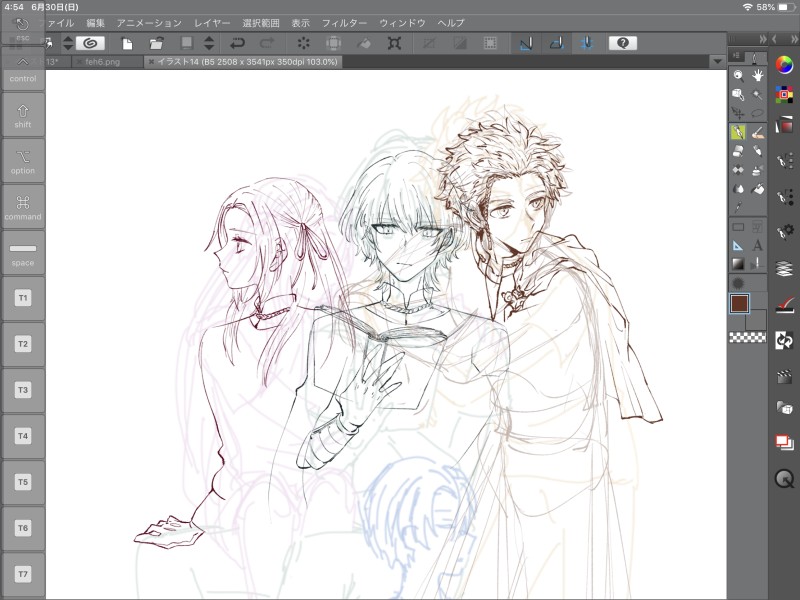
Task: Select the Pencil tool next to the pen
Action: 758,132
